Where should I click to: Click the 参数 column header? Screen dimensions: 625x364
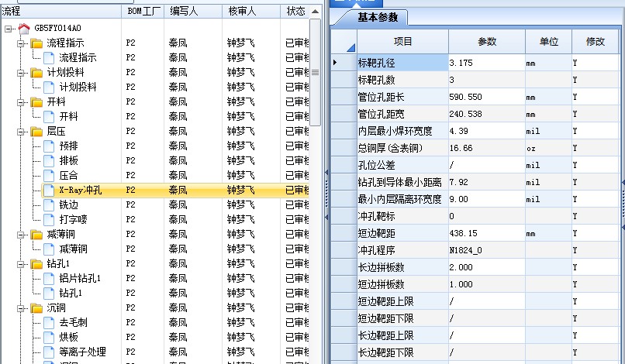487,41
